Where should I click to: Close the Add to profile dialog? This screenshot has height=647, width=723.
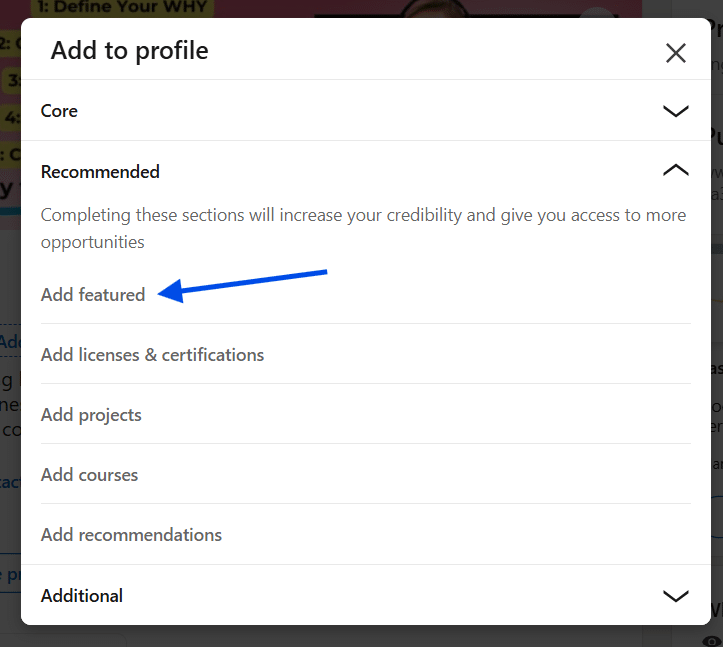(x=676, y=53)
